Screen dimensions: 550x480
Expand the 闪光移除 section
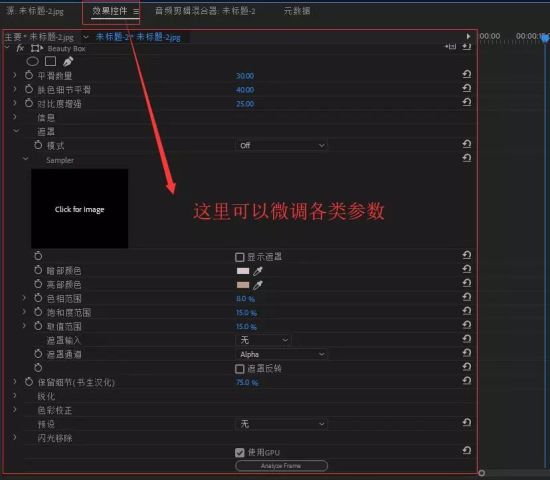[x=15, y=437]
